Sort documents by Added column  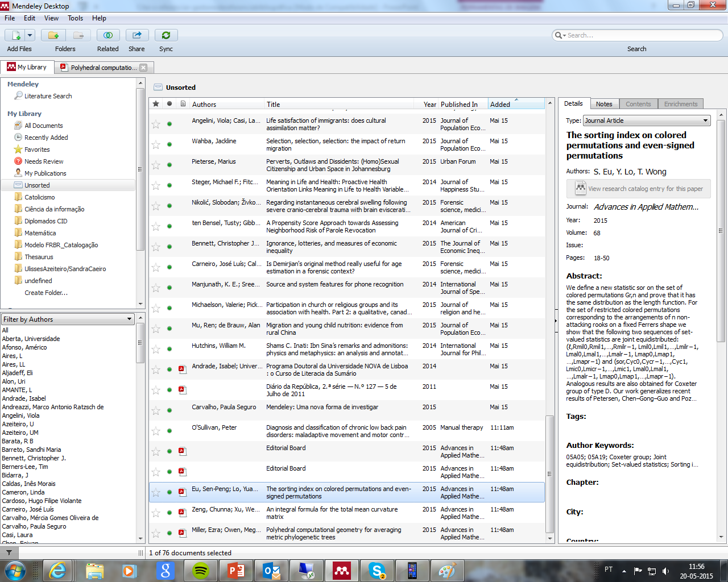click(x=516, y=104)
